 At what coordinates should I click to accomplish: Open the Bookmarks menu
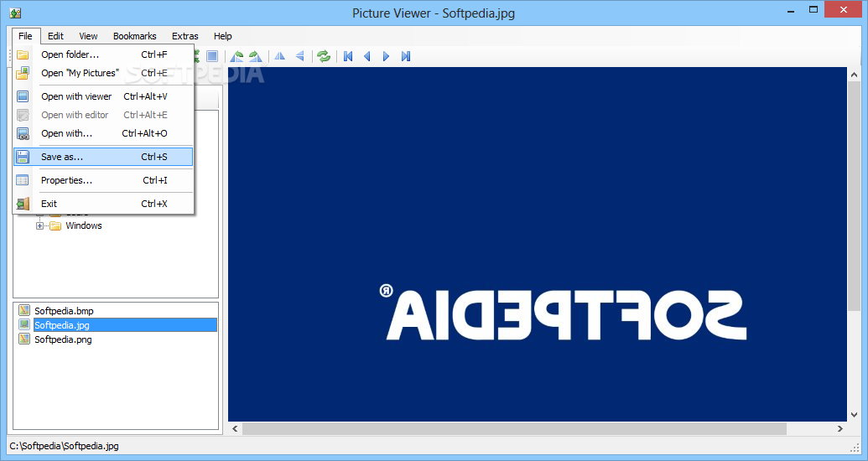[134, 36]
